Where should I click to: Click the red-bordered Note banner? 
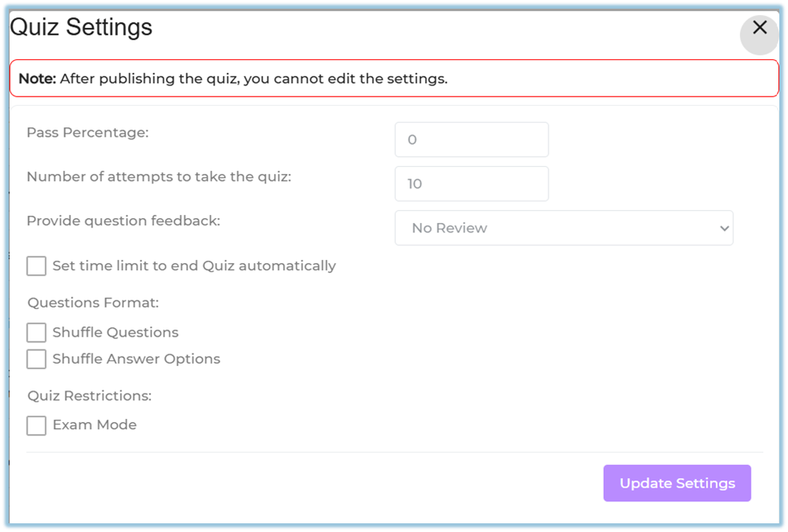click(x=394, y=79)
